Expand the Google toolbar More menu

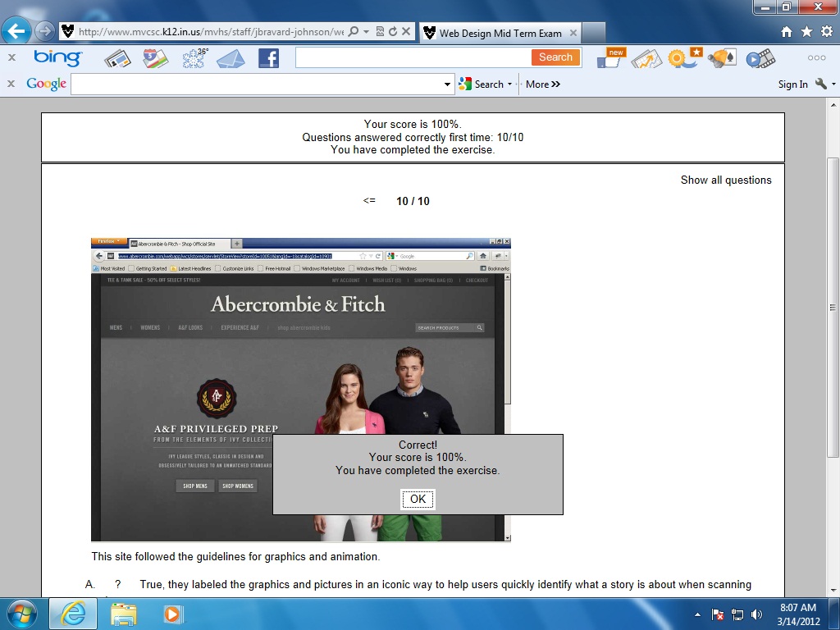[542, 84]
